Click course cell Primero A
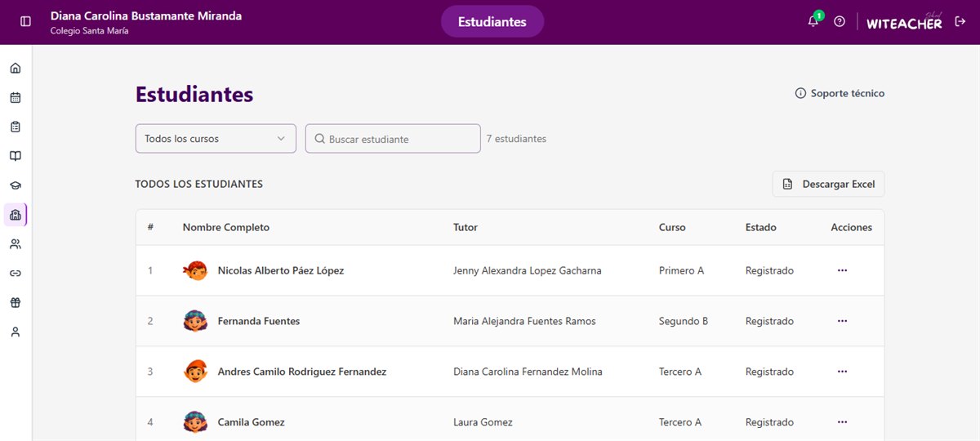The image size is (980, 441). (681, 270)
